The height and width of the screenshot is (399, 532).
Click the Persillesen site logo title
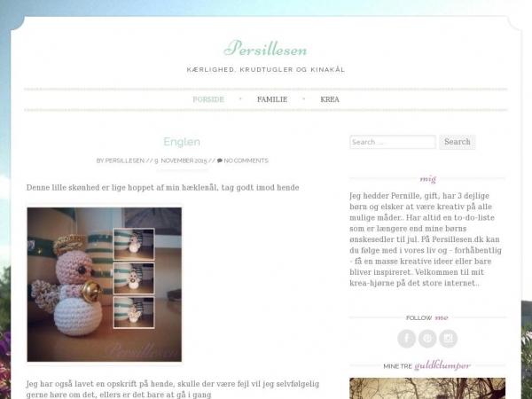pyautogui.click(x=265, y=48)
